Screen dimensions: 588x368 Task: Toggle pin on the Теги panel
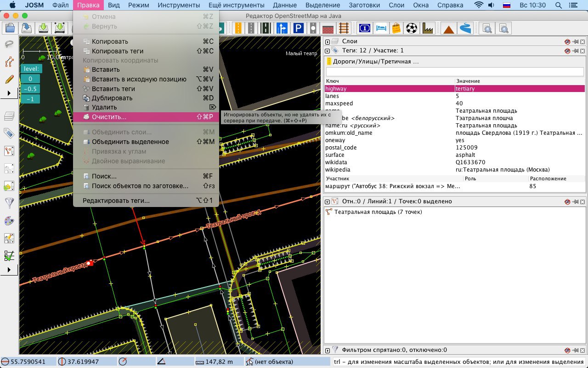click(x=575, y=51)
